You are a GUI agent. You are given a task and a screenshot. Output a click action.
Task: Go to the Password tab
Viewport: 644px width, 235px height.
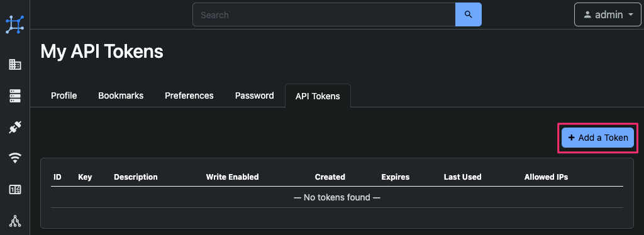254,96
